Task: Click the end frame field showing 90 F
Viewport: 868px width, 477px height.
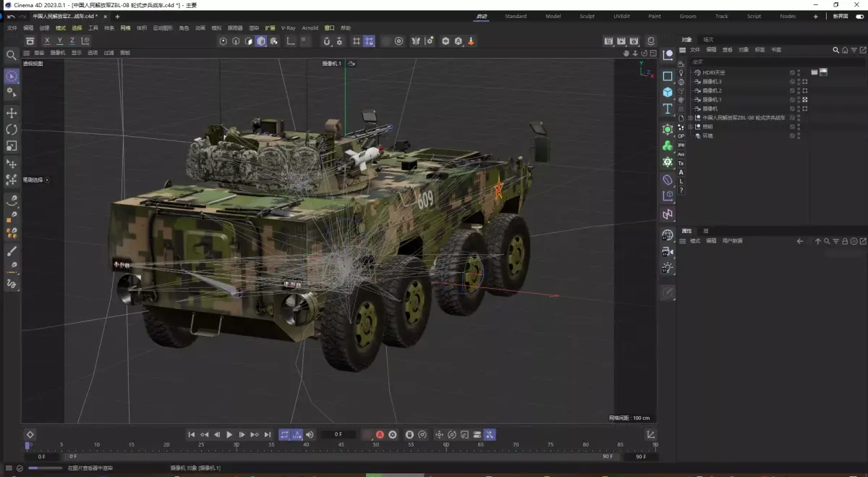Action: pyautogui.click(x=641, y=457)
